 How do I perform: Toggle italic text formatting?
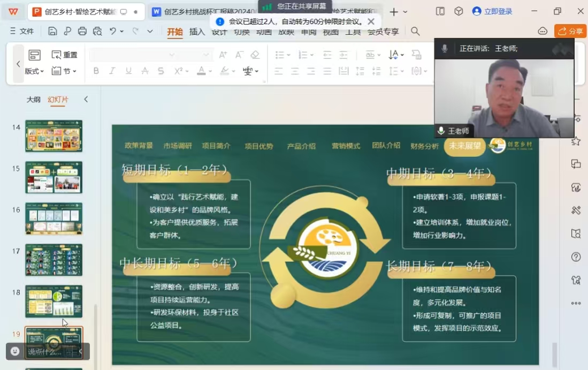click(x=112, y=71)
